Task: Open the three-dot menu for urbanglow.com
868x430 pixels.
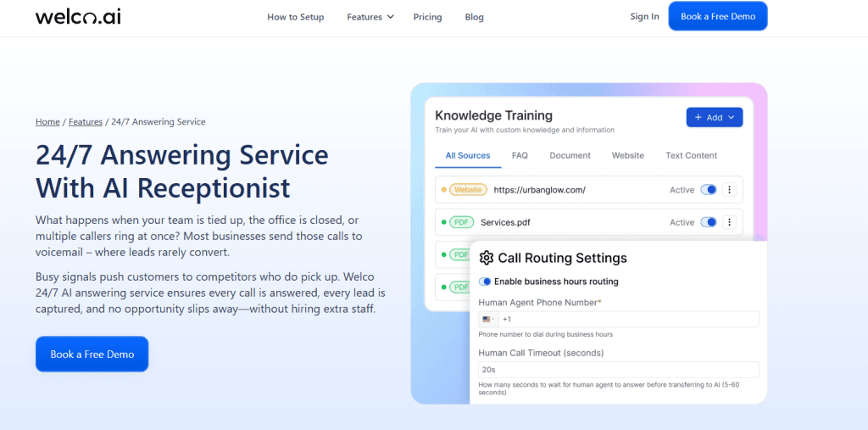Action: tap(730, 190)
